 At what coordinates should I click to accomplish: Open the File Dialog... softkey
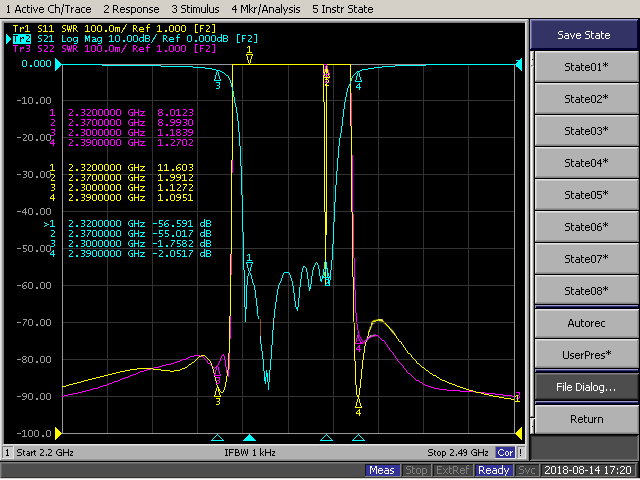pyautogui.click(x=586, y=387)
